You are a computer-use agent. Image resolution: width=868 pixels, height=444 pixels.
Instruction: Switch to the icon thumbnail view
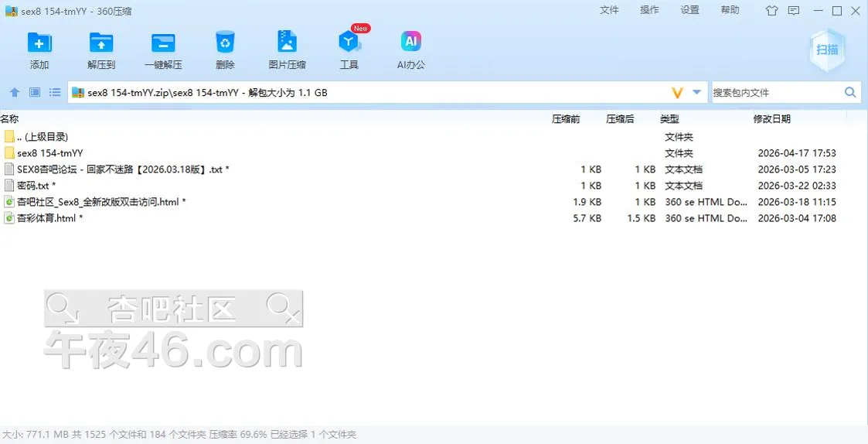[x=35, y=93]
